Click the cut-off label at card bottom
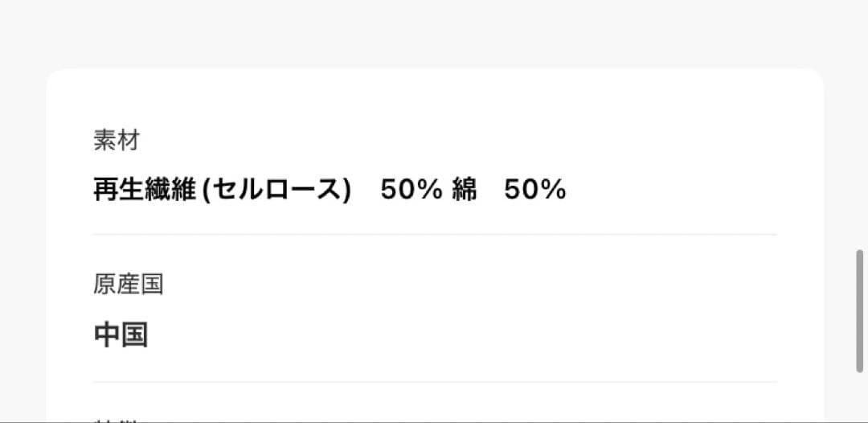 [x=117, y=419]
